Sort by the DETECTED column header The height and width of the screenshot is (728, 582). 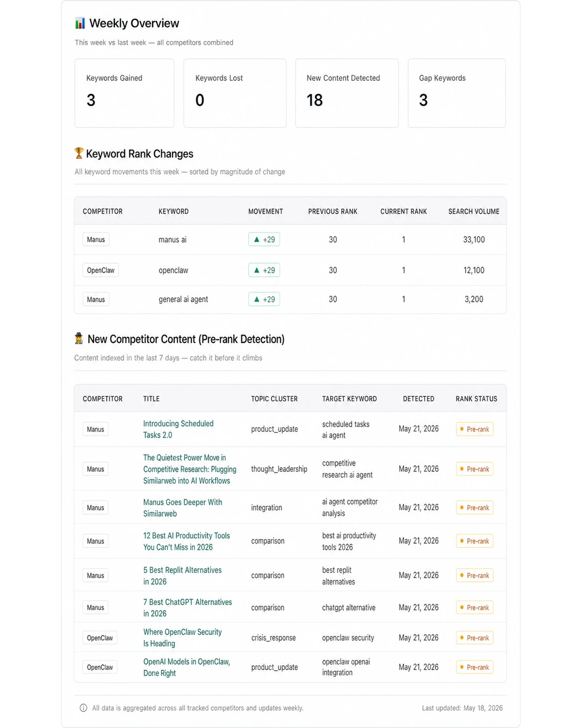coord(419,399)
